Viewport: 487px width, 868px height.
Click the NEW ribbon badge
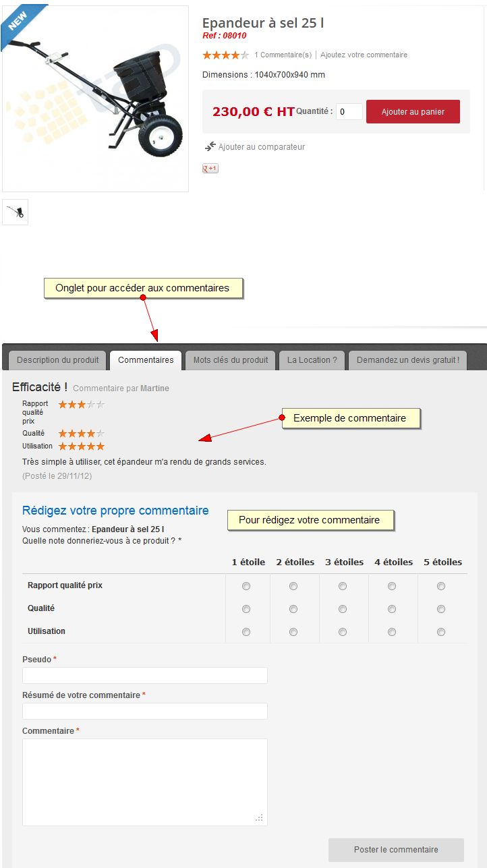click(20, 23)
